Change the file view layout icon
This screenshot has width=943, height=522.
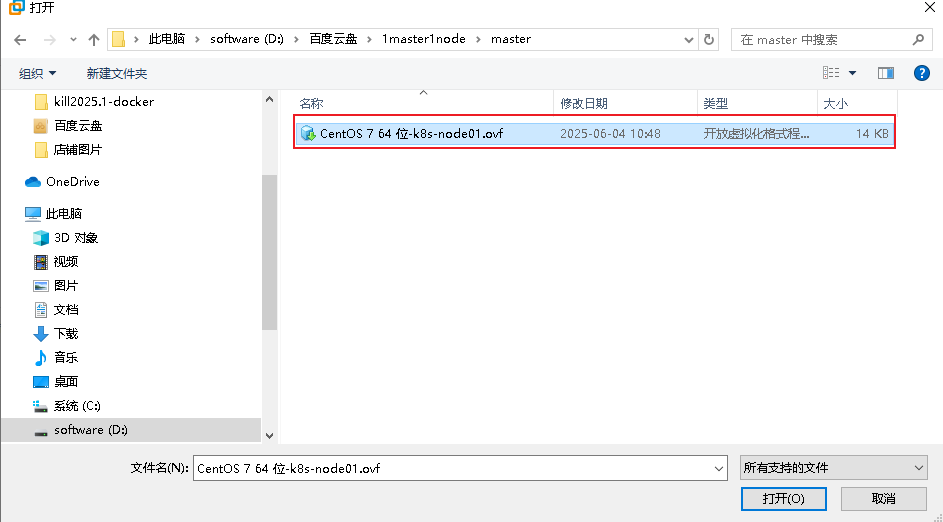tap(831, 73)
